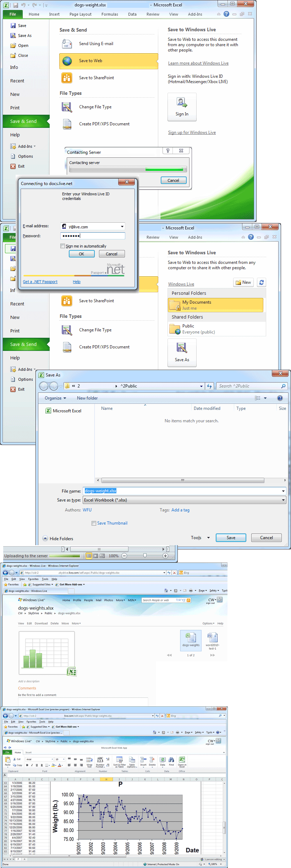Click the Cut scissors icon in the Excel Web App
Image resolution: width=291 pixels, height=868 pixels.
(x=15, y=759)
